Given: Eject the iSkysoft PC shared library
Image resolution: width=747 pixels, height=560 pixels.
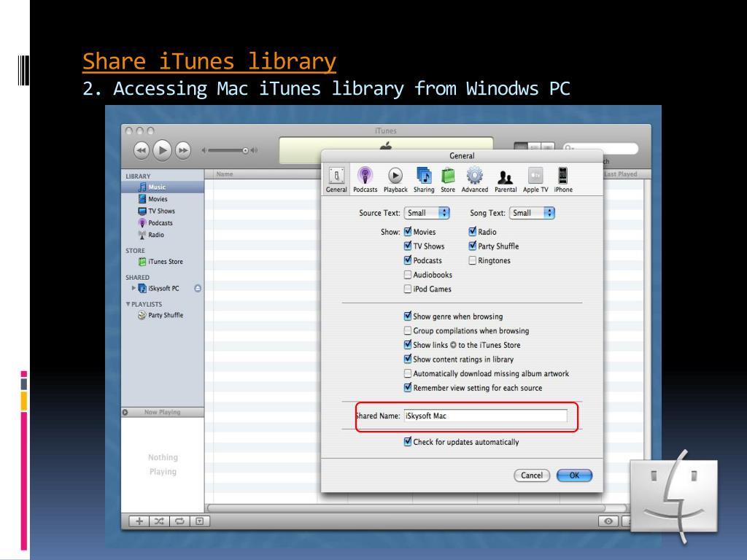Looking at the screenshot, I should [198, 288].
